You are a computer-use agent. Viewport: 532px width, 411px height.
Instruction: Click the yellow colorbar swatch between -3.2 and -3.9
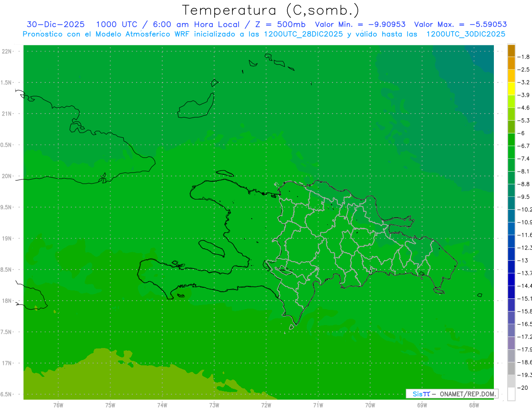point(511,89)
